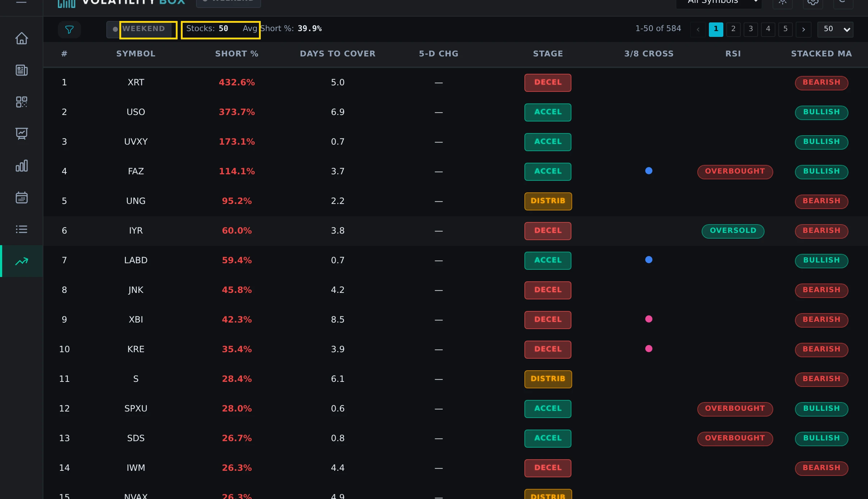Open the newspaper icon in the sidebar
This screenshot has width=868, height=499.
22,70
